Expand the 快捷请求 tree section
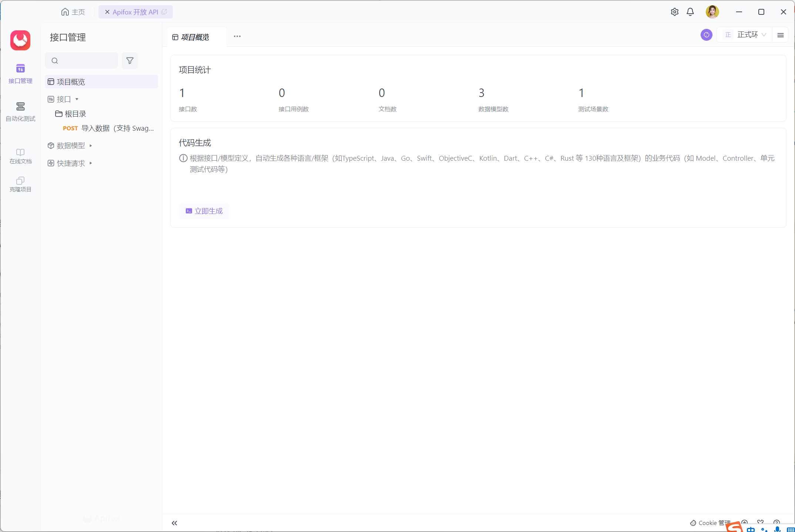This screenshot has width=795, height=532. pos(91,163)
